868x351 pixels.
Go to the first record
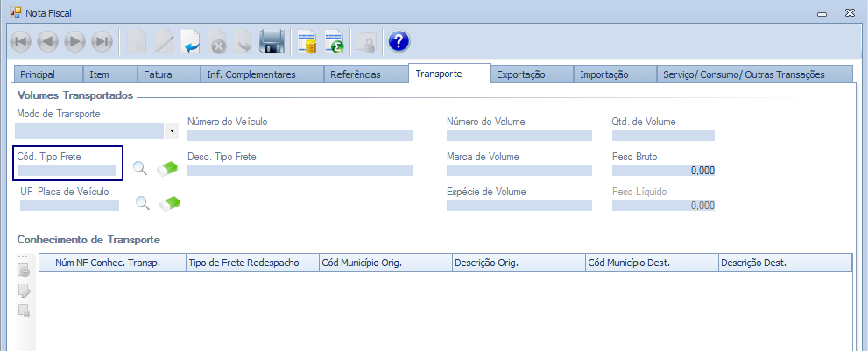20,41
